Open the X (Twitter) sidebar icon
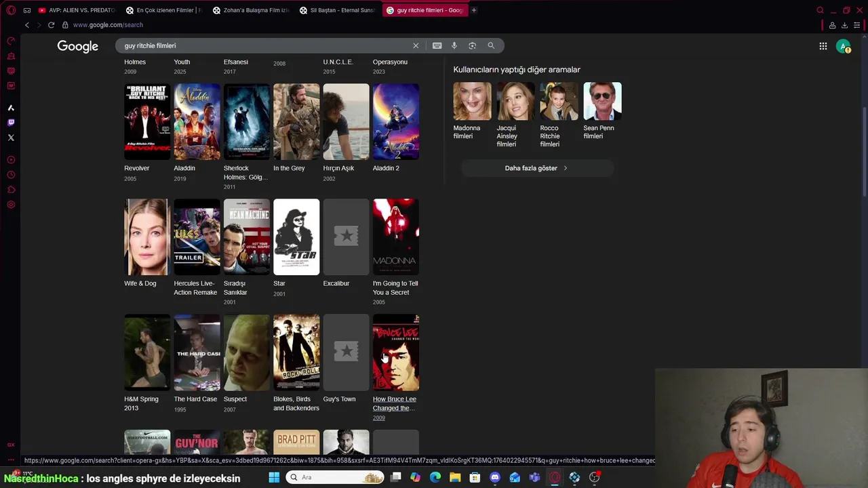The height and width of the screenshot is (488, 868). click(11, 138)
